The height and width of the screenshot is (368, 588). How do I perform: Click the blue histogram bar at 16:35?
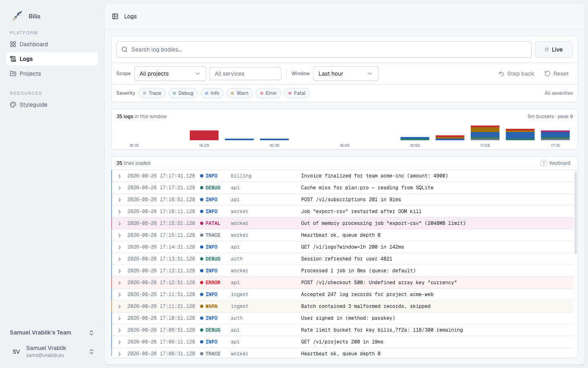pyautogui.click(x=274, y=139)
